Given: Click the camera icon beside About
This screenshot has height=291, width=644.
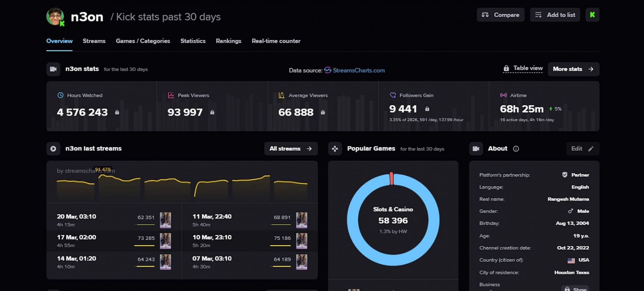Looking at the screenshot, I should [476, 149].
